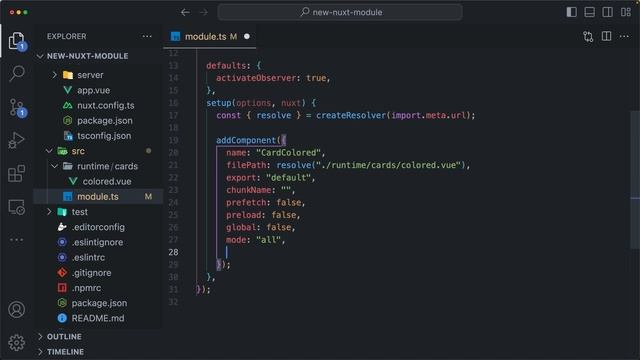This screenshot has width=640, height=360.
Task: Toggle the primary side bar layout
Action: coord(571,12)
